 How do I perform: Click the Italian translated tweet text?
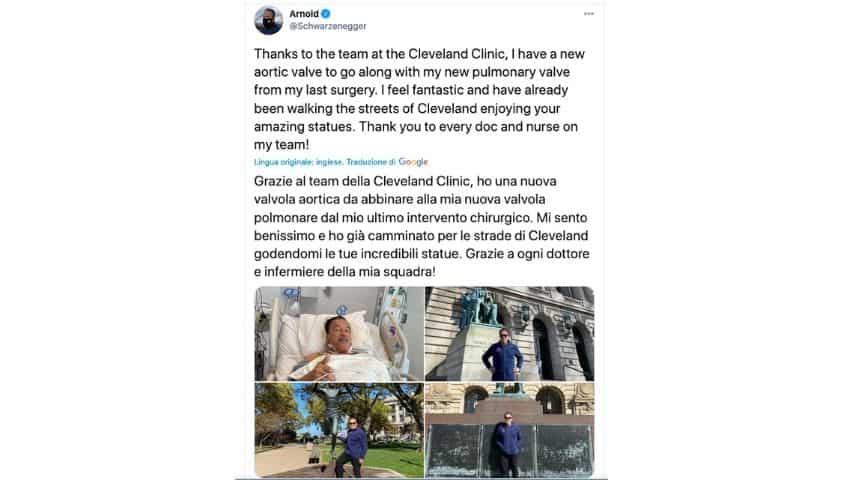pyautogui.click(x=422, y=226)
